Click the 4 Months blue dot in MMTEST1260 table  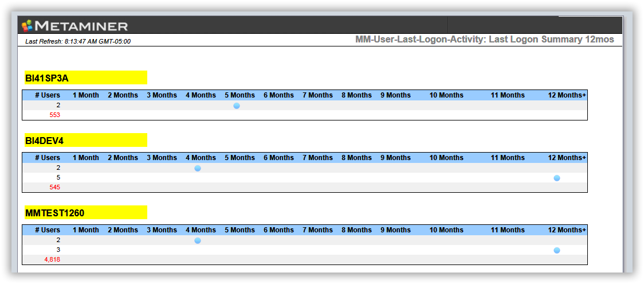[x=198, y=240]
